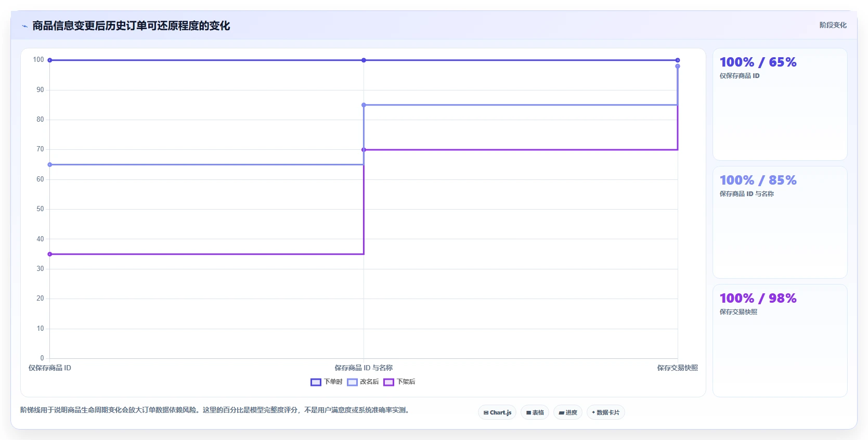Click the 数据卡片 chip
The image size is (868, 440).
click(x=605, y=412)
